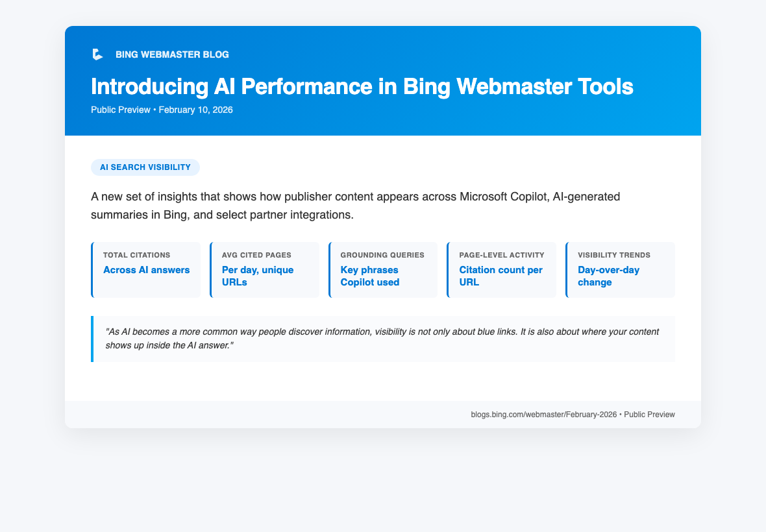Screen dimensions: 766x532
Task: Select the Introducing AI Performance headline
Action: (362, 87)
